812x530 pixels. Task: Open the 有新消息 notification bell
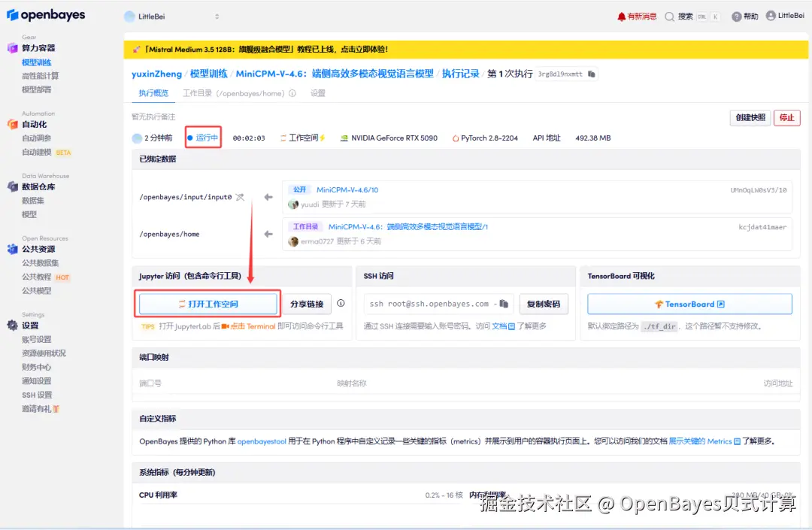(637, 17)
